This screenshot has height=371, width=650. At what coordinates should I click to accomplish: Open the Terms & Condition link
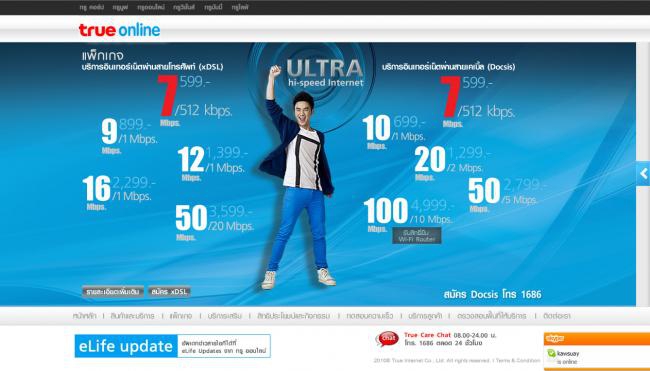point(518,361)
